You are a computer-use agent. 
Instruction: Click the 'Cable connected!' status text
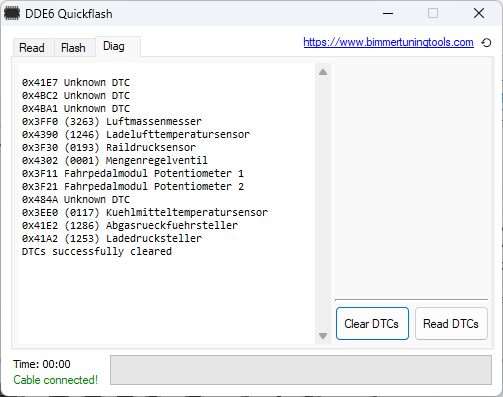[x=55, y=380]
